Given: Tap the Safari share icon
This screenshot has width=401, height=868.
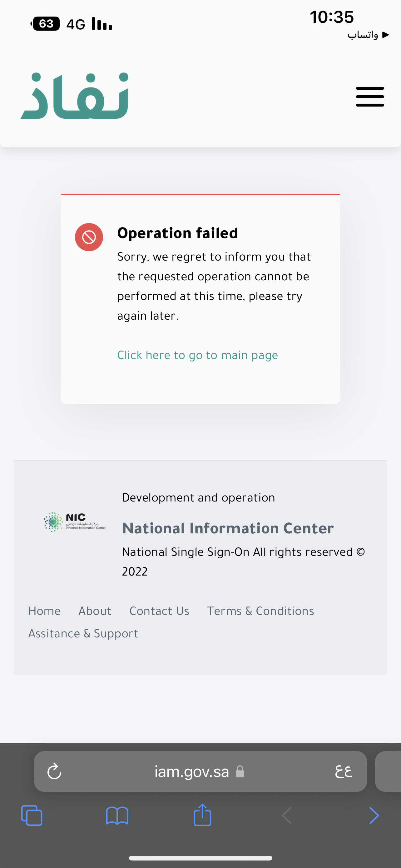Looking at the screenshot, I should pos(202,815).
